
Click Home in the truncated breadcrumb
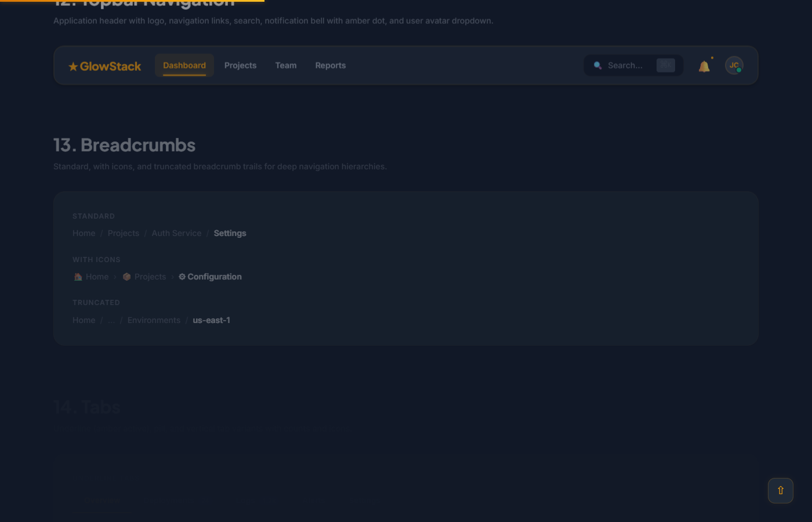tap(84, 321)
